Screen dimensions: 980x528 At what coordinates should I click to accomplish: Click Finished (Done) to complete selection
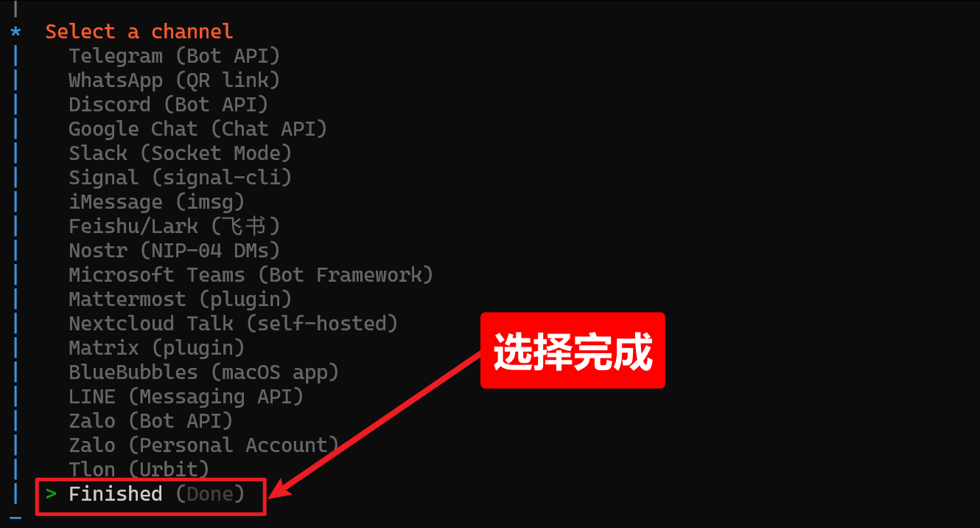coord(157,494)
